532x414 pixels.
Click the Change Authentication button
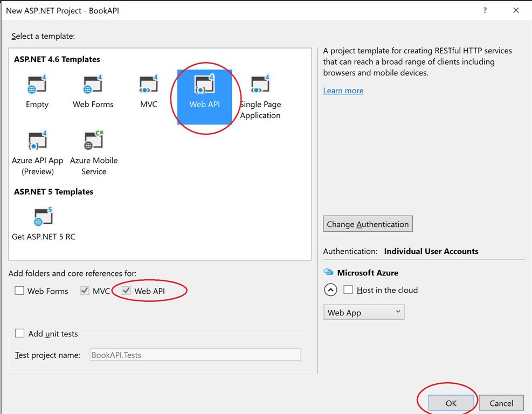tap(368, 224)
